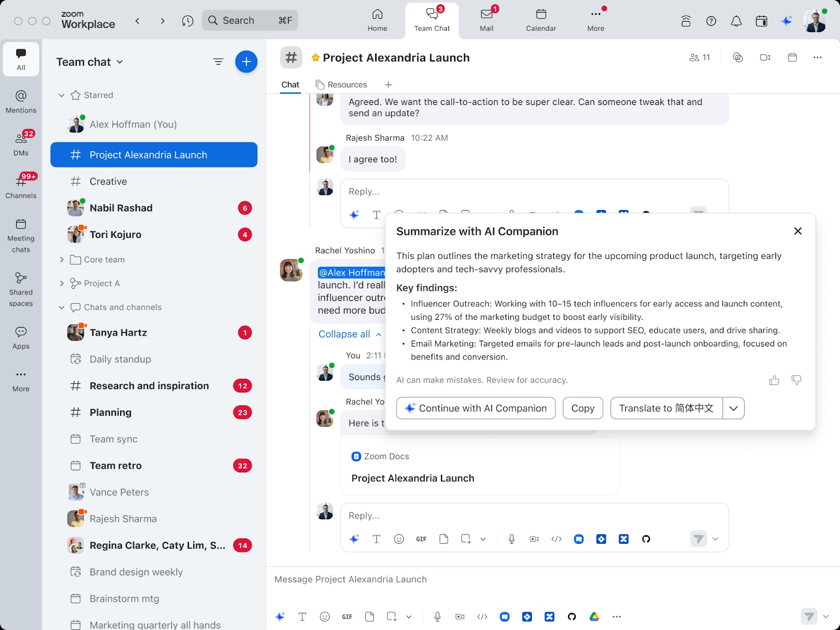Viewport: 840px width, 630px height.
Task: Open GitHub in the bottom message toolbar
Action: pos(572,617)
